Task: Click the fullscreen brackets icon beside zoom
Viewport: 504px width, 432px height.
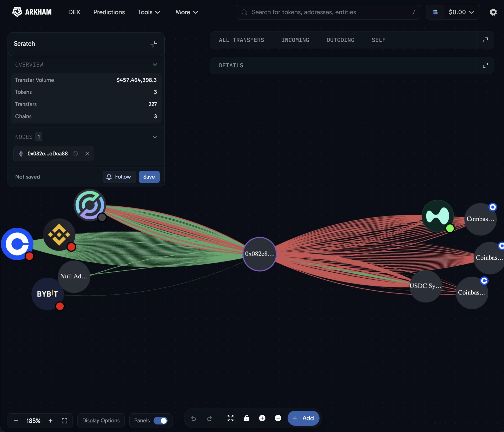Action: [x=64, y=421]
